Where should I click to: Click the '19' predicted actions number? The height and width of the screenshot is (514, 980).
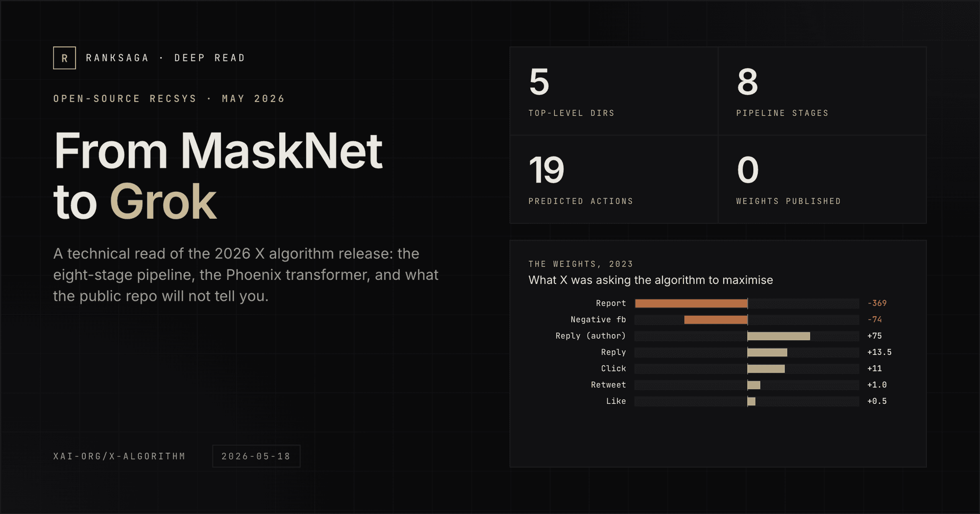547,170
